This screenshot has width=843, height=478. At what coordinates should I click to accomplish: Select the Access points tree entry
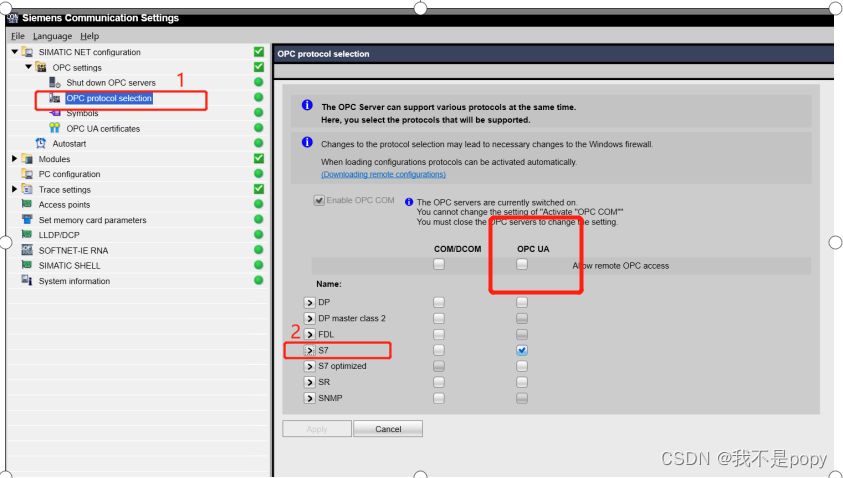65,205
